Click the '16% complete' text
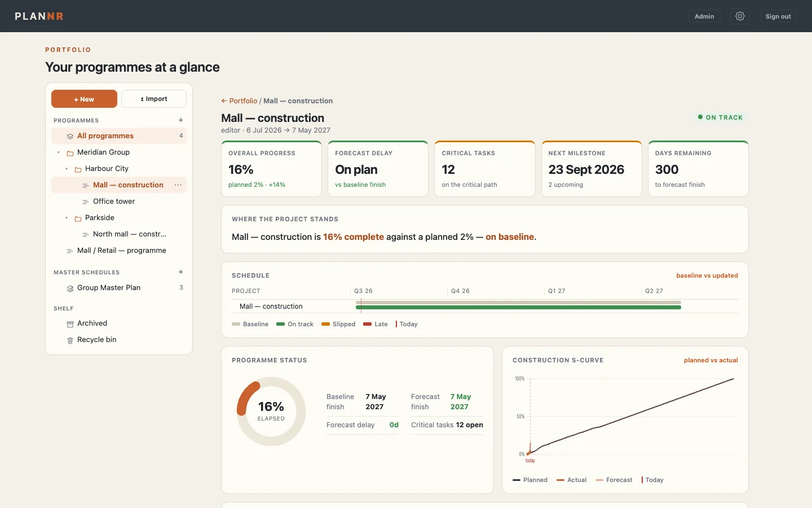 [x=354, y=237]
